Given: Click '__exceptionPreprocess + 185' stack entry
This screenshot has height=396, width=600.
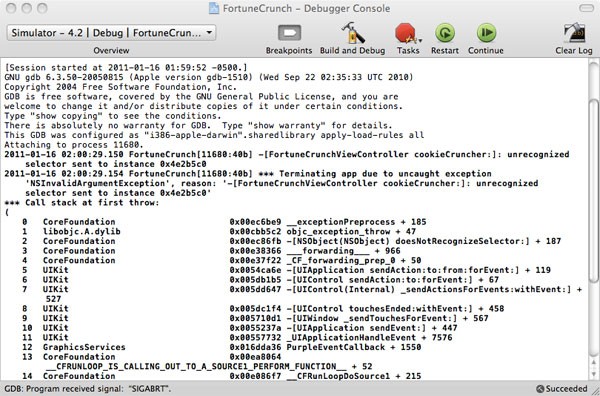Looking at the screenshot, I should [356, 222].
